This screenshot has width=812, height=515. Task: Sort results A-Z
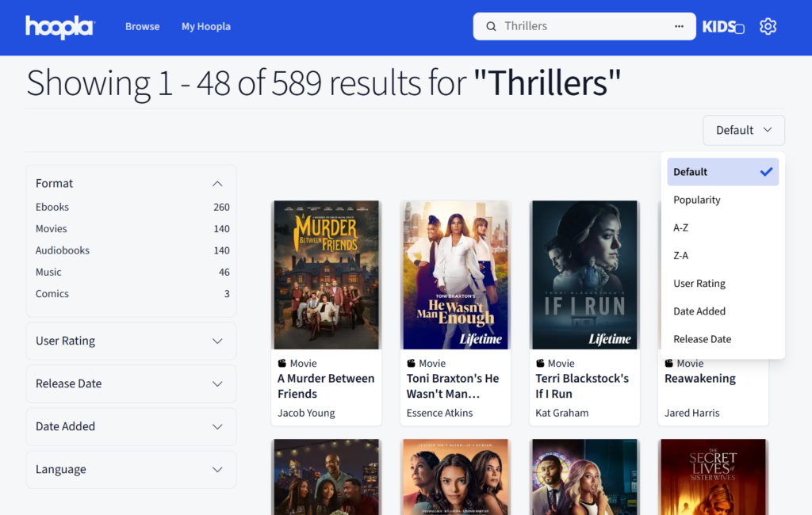click(x=680, y=227)
